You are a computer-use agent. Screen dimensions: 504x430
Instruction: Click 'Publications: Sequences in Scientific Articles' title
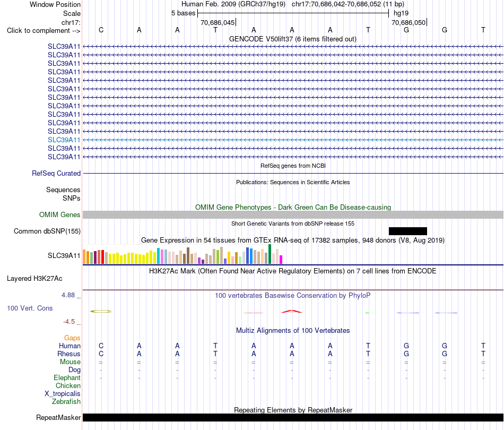(x=293, y=183)
